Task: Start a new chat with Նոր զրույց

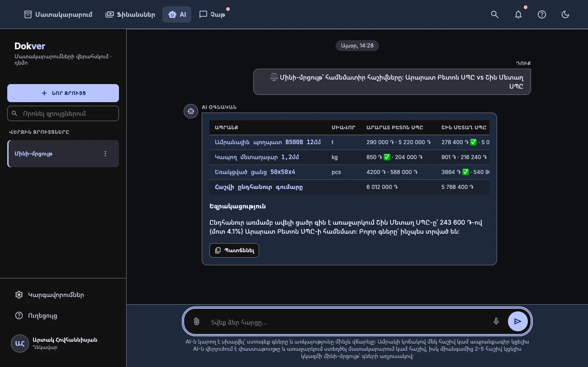Action: [x=63, y=93]
